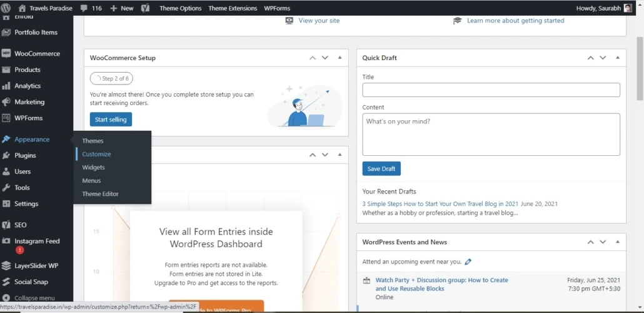Open the recent draft about Travel Blog
Viewport: 644px width, 313px height.
point(440,203)
